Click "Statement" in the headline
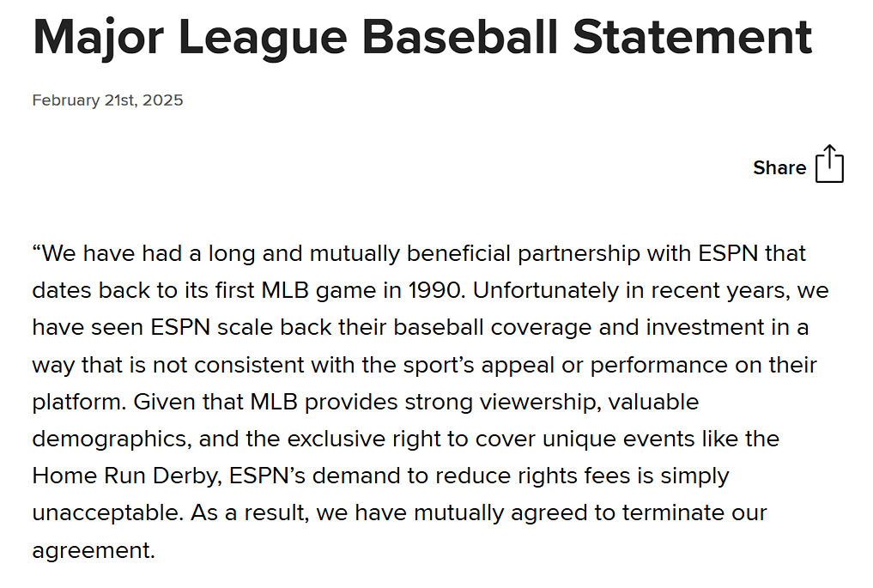 [692, 36]
